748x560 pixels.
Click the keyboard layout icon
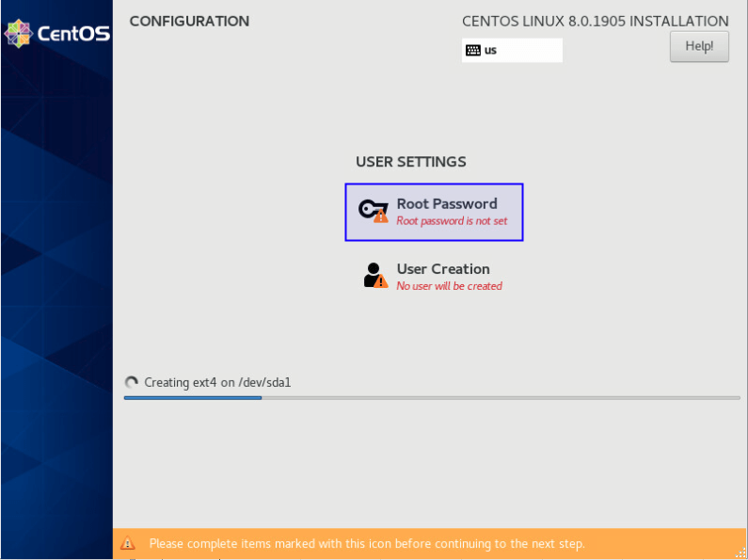tap(473, 50)
